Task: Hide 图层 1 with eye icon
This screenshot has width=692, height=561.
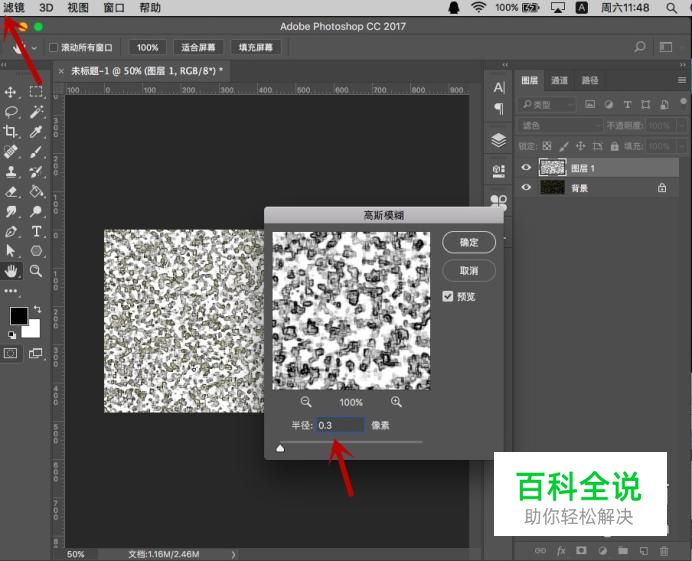Action: pos(527,168)
